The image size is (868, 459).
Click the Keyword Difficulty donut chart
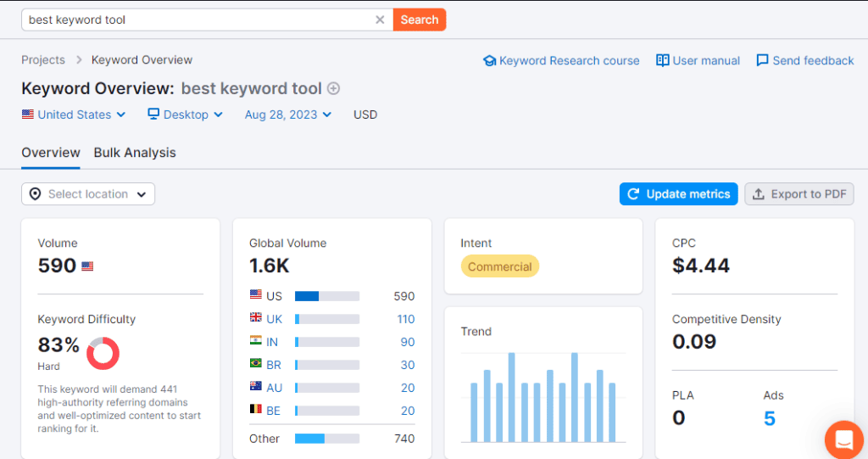coord(103,353)
